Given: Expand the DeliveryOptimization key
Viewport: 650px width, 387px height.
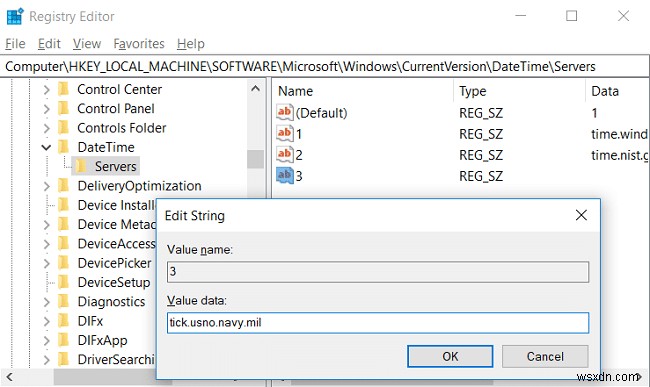Looking at the screenshot, I should [x=46, y=186].
